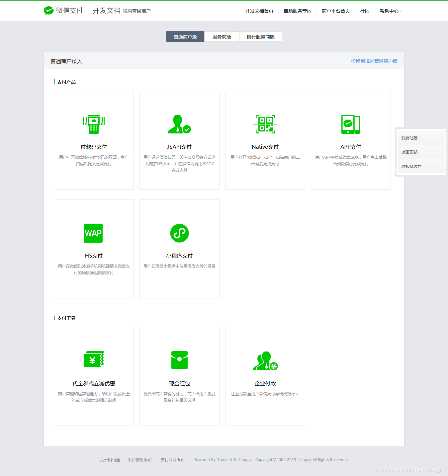
Task: Click the 普通商户接入 panel heading
Action: (x=66, y=61)
